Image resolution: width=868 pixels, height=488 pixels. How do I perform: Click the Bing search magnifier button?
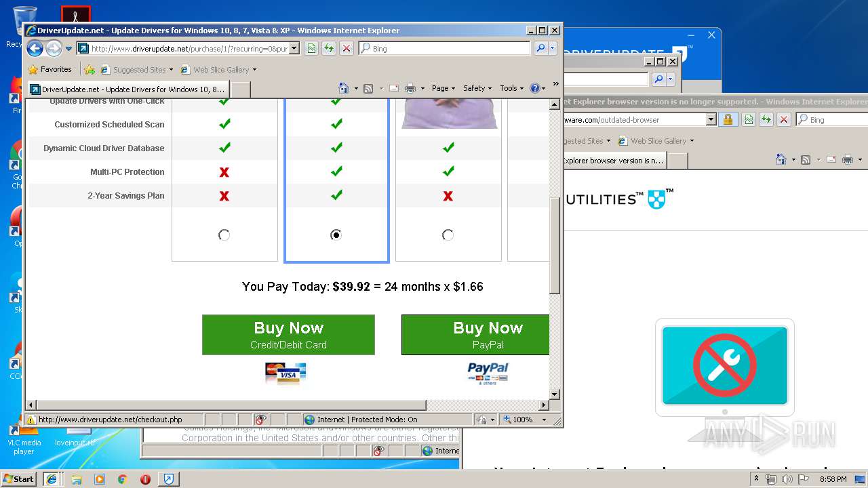540,48
